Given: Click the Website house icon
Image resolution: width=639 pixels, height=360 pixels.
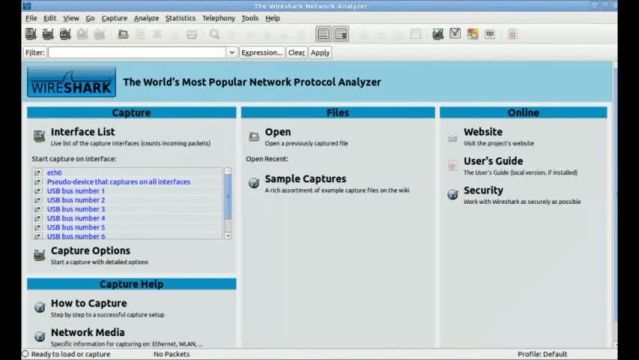Looking at the screenshot, I should 452,139.
